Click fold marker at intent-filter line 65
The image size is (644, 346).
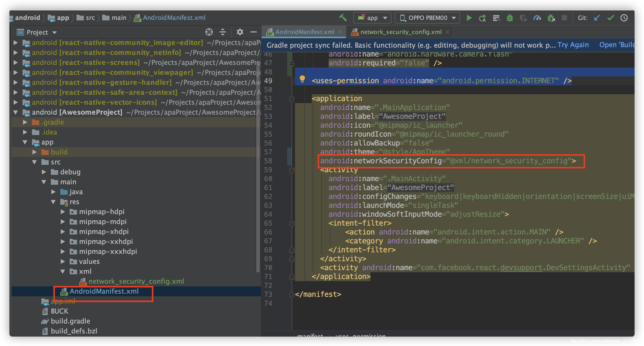292,224
